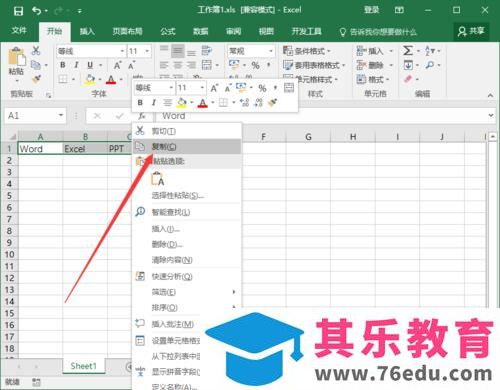
Task: Click ribbon Decrease Font Size icon
Action: click(132, 65)
